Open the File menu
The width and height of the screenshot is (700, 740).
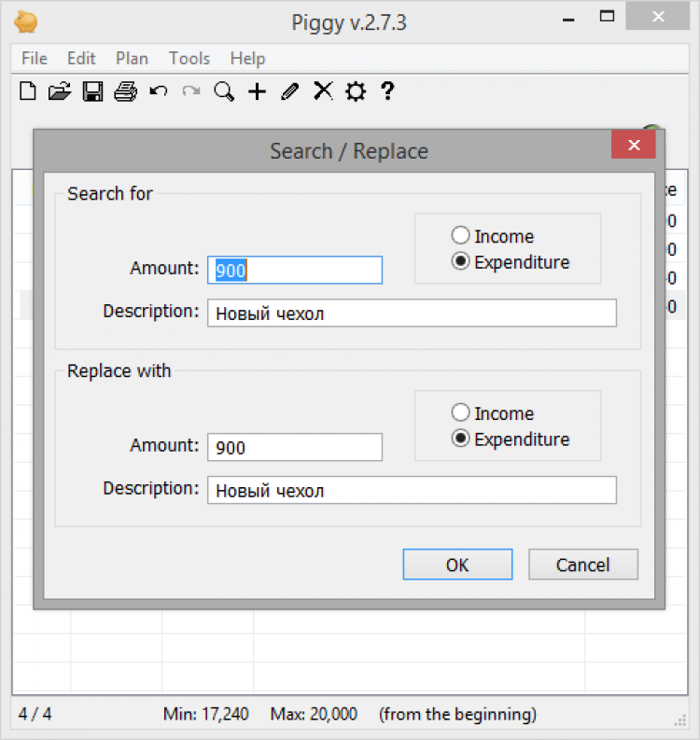point(35,59)
